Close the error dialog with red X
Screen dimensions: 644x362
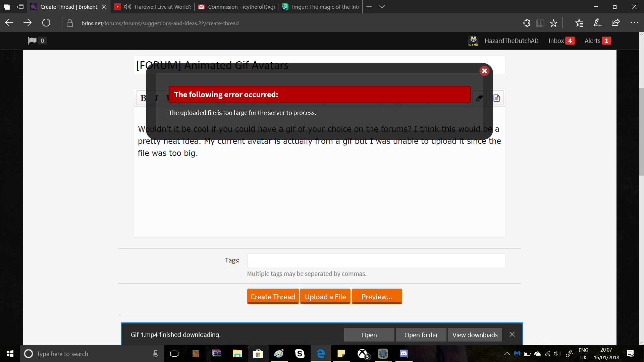[484, 71]
